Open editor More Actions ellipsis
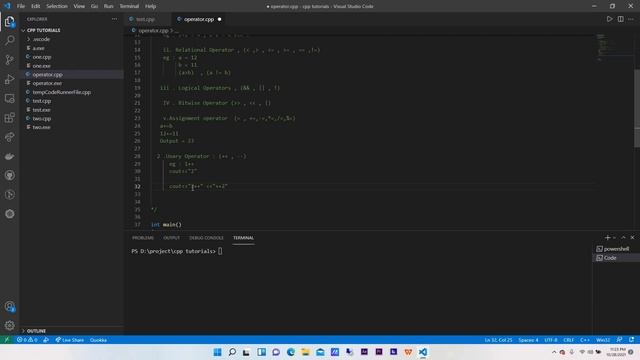The width and height of the screenshot is (640, 360). 631,19
